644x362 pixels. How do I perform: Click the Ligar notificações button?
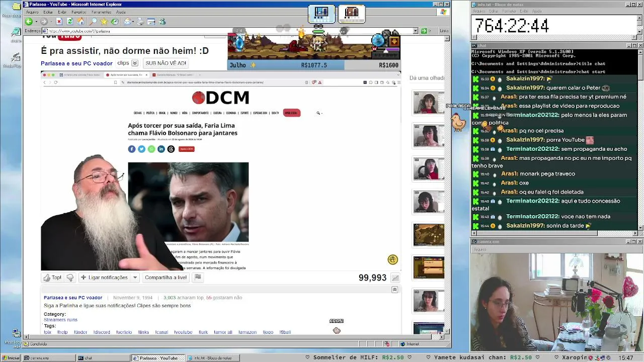pos(104,278)
